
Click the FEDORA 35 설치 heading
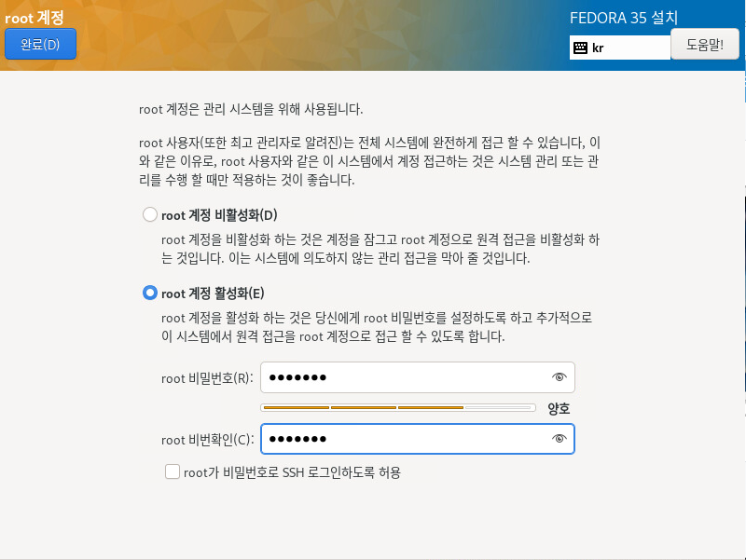pyautogui.click(x=624, y=18)
